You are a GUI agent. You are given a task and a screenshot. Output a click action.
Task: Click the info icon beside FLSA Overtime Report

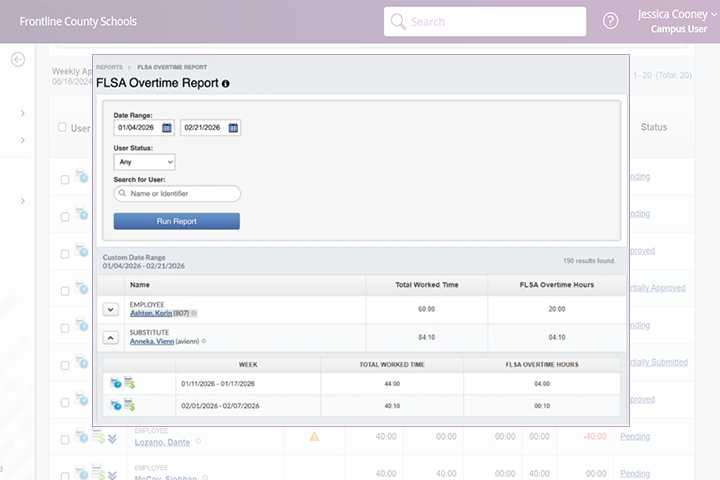tap(225, 84)
